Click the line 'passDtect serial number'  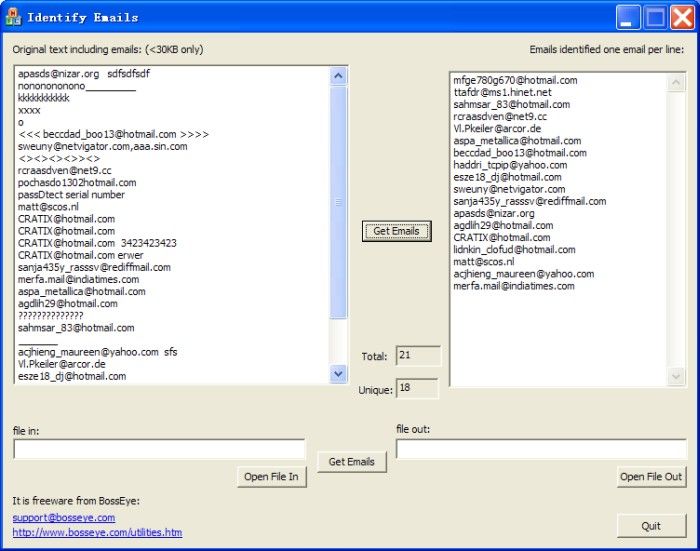tap(71, 195)
